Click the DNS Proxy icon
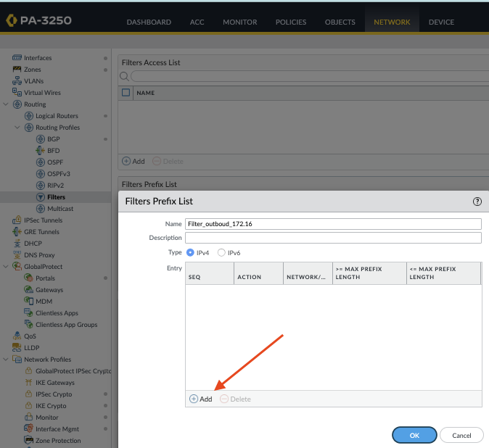Screen dimensions: 489x448 (x=17, y=255)
